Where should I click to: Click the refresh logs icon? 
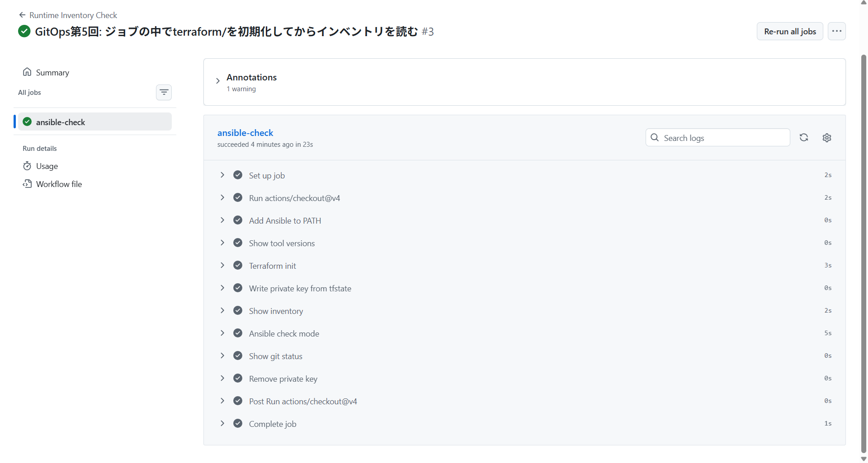click(x=804, y=138)
